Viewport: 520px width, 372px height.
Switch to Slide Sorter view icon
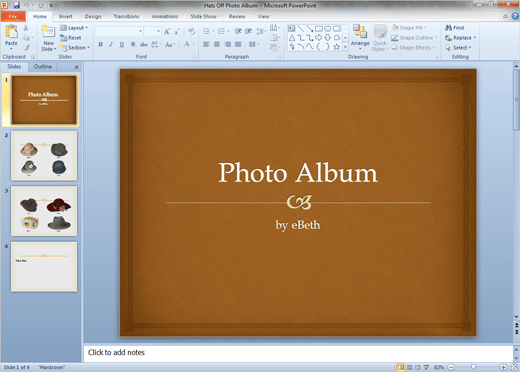point(410,367)
